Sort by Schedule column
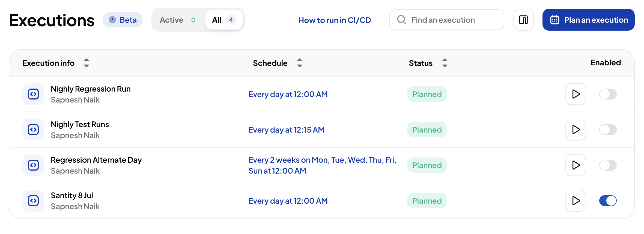 [x=299, y=63]
